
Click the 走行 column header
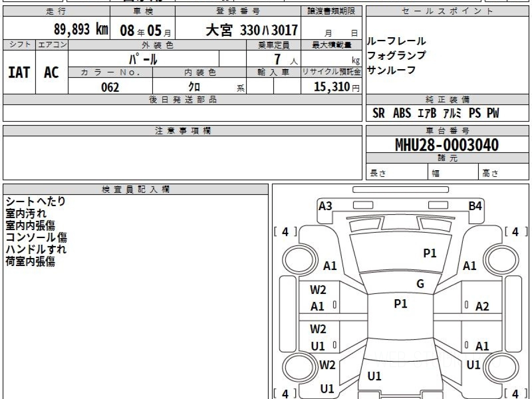56,12
